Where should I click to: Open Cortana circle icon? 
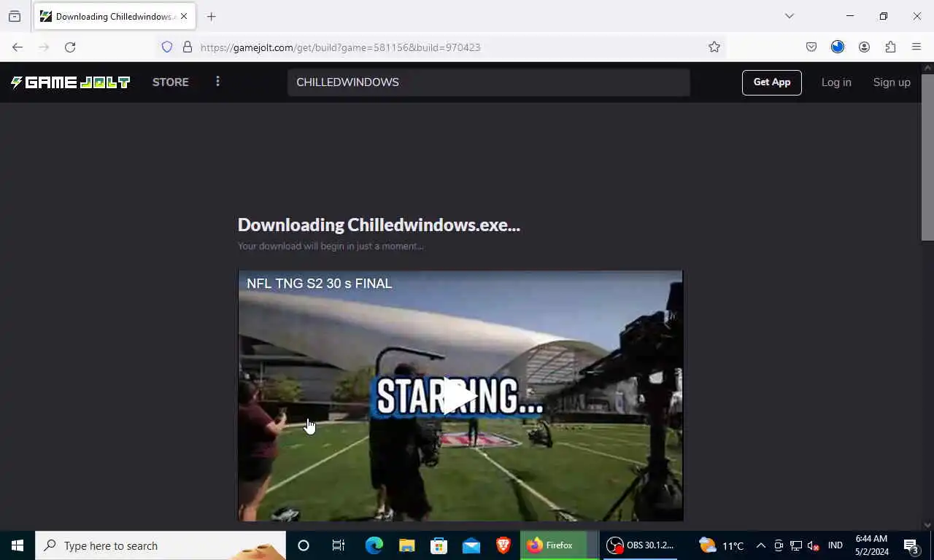[304, 545]
